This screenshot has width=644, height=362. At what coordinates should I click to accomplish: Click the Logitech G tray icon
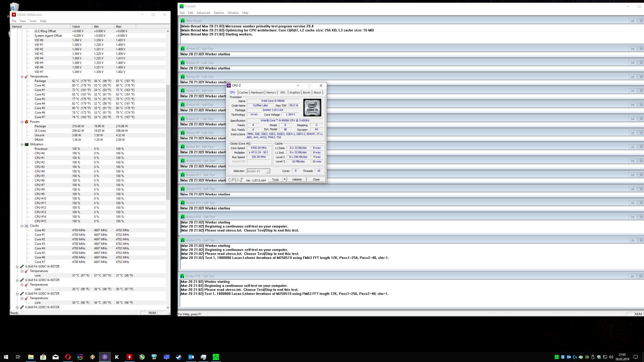(575, 357)
